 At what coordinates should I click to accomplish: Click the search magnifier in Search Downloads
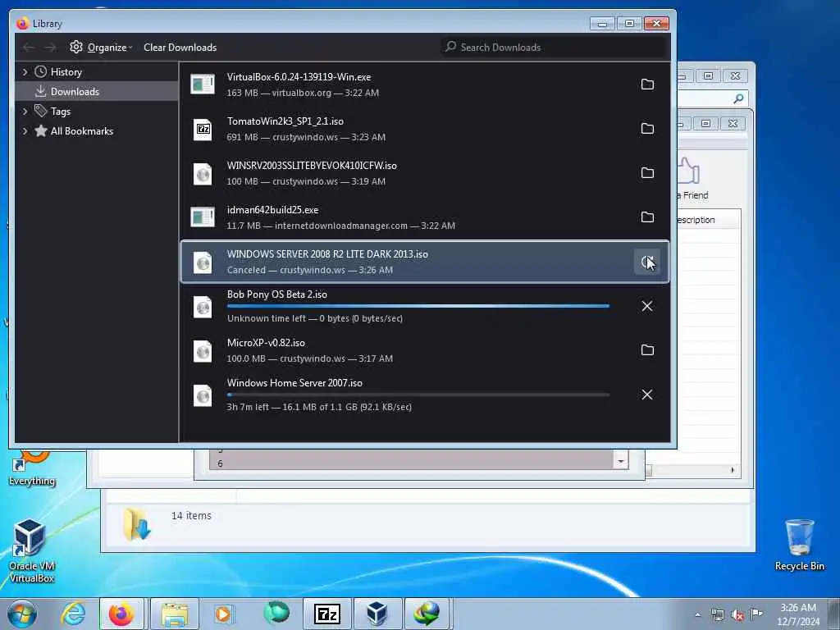tap(450, 47)
